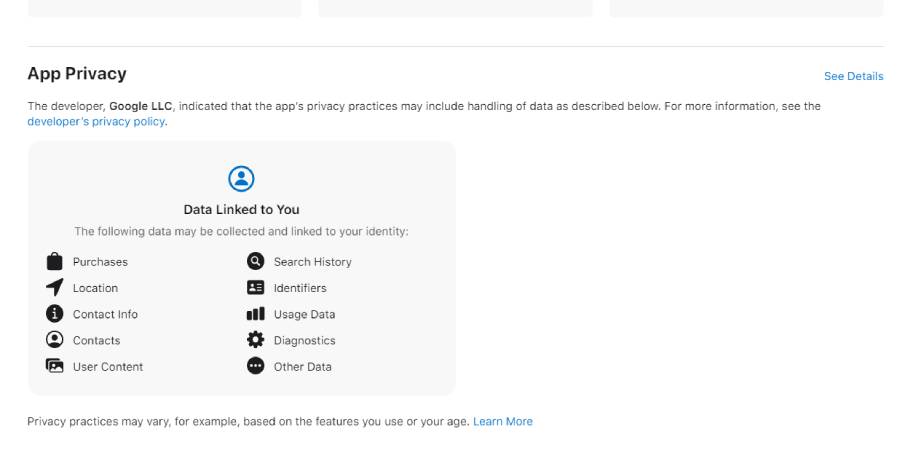900x473 pixels.
Task: Click the Location arrow icon
Action: point(55,288)
